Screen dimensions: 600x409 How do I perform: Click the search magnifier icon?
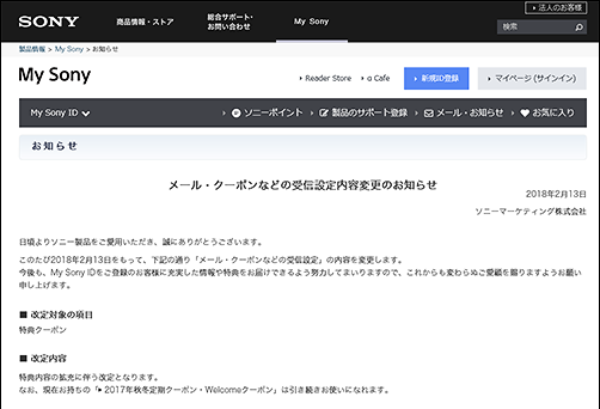[577, 27]
